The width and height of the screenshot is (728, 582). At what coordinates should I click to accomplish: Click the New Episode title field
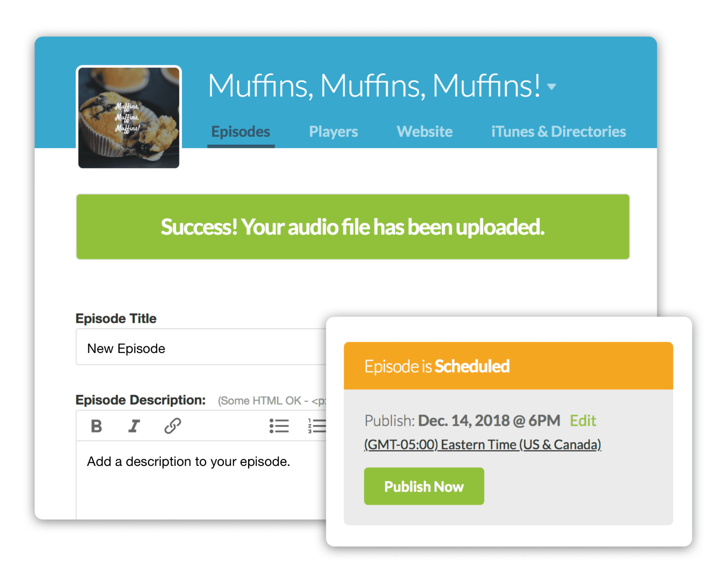click(197, 347)
